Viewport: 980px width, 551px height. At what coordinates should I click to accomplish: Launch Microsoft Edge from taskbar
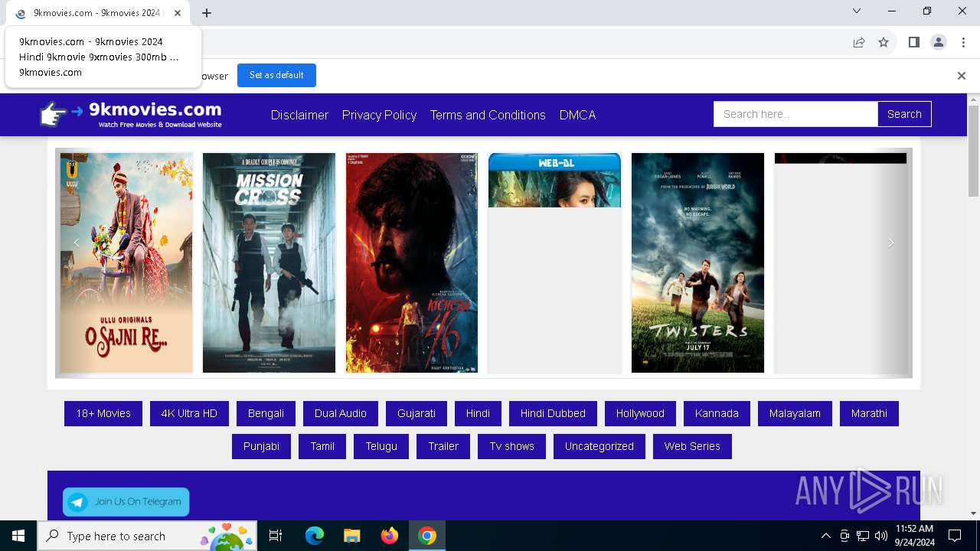[x=315, y=536]
